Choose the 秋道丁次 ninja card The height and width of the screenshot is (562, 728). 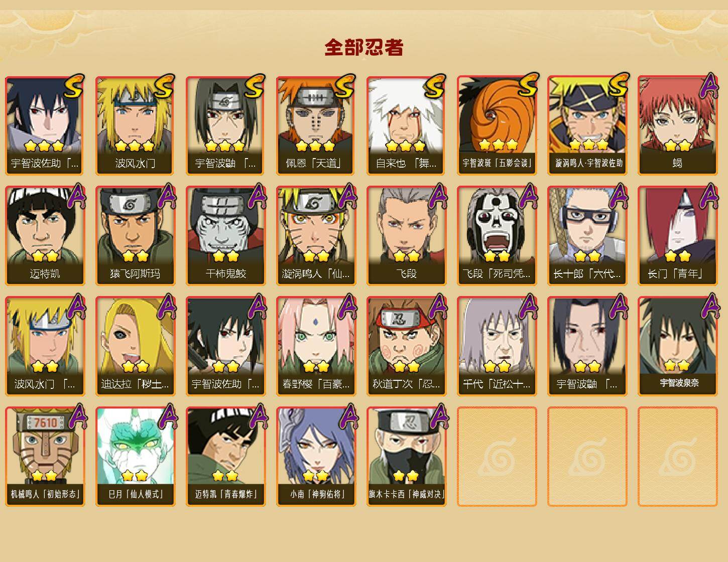click(407, 346)
